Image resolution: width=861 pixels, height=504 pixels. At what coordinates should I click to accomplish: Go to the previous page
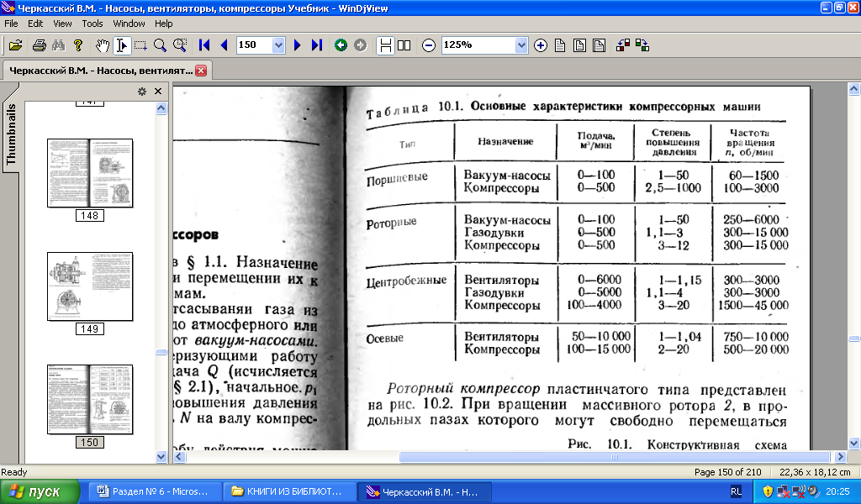coord(224,45)
